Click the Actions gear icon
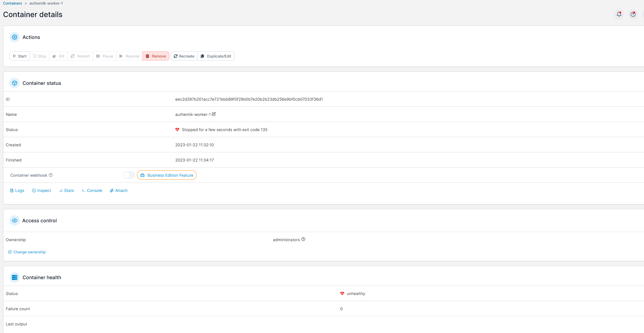 [15, 37]
